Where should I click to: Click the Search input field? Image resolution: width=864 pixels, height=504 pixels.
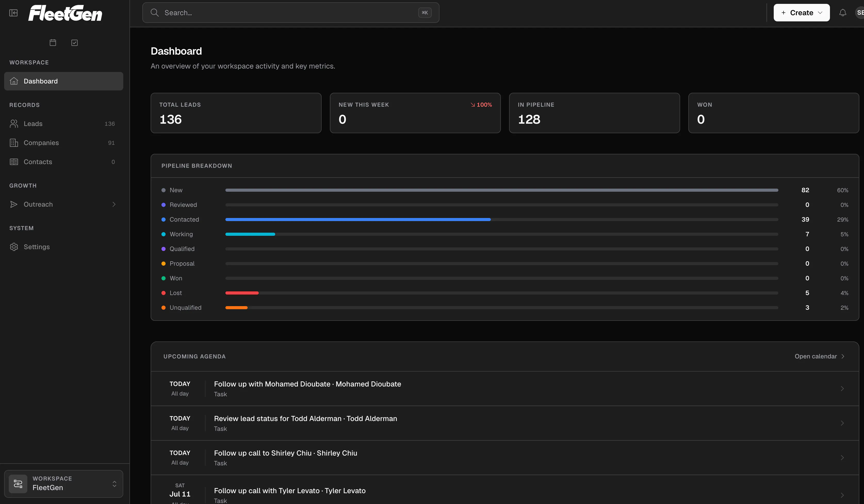pos(290,13)
